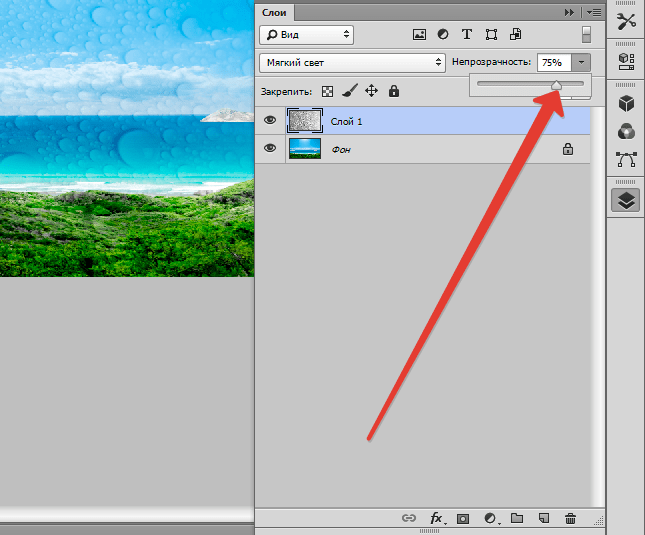
Task: Click the Фон layer lock icon
Action: 568,149
